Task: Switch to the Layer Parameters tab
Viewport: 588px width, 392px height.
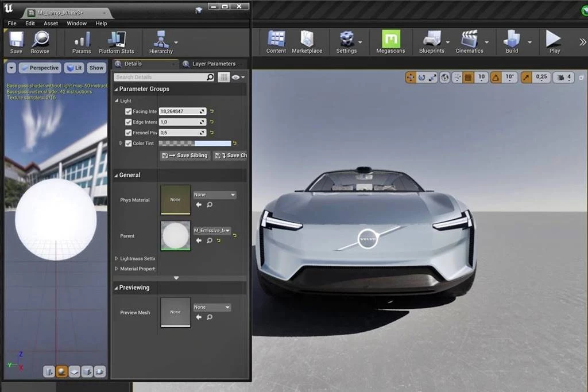Action: click(x=213, y=64)
